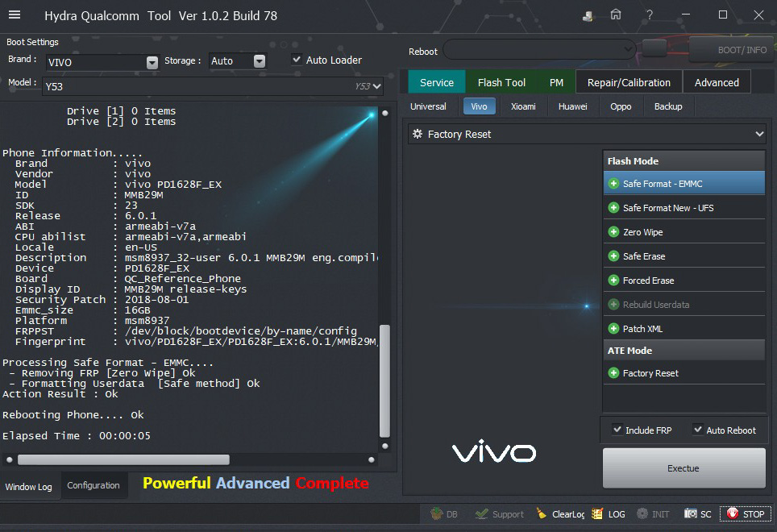The height and width of the screenshot is (532, 777).
Task: Select Zero Wipe flash mode
Action: (x=684, y=232)
